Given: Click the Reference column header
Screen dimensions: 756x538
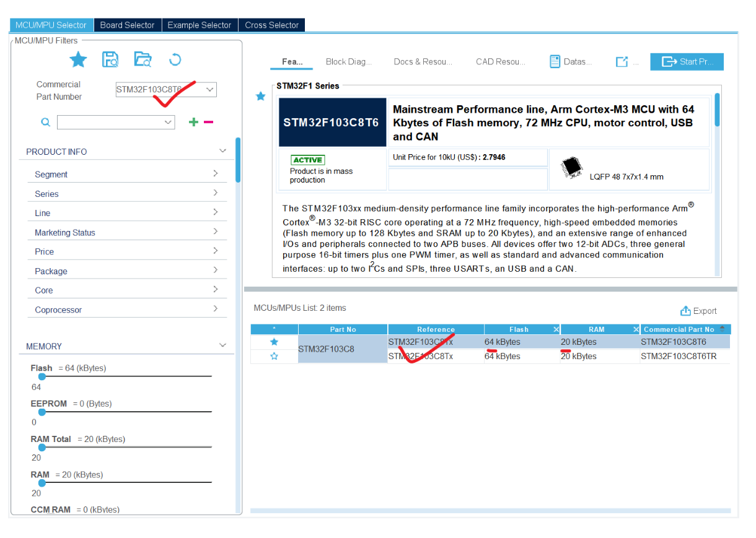Looking at the screenshot, I should point(436,329).
